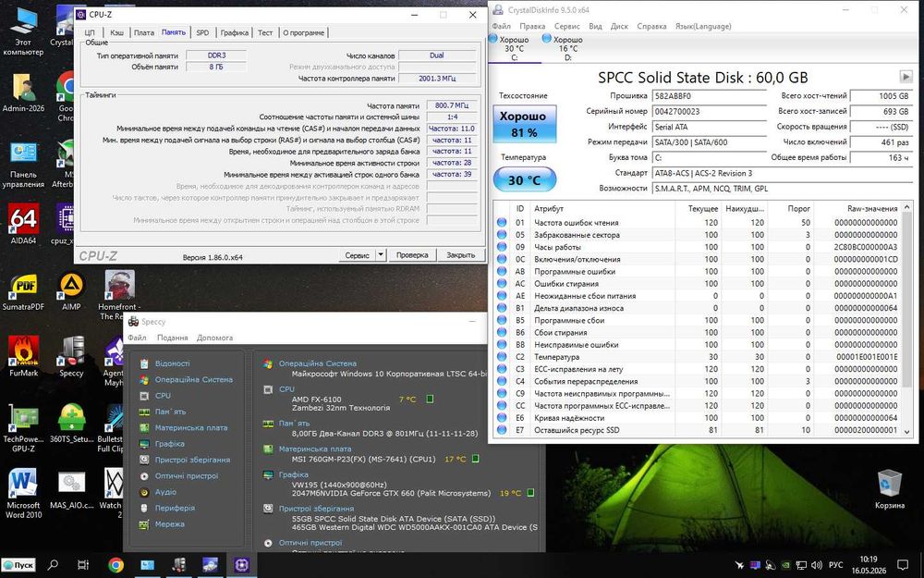Viewport: 924px width, 578px height.
Task: Click the taskbar search magnifier
Action: (x=53, y=565)
